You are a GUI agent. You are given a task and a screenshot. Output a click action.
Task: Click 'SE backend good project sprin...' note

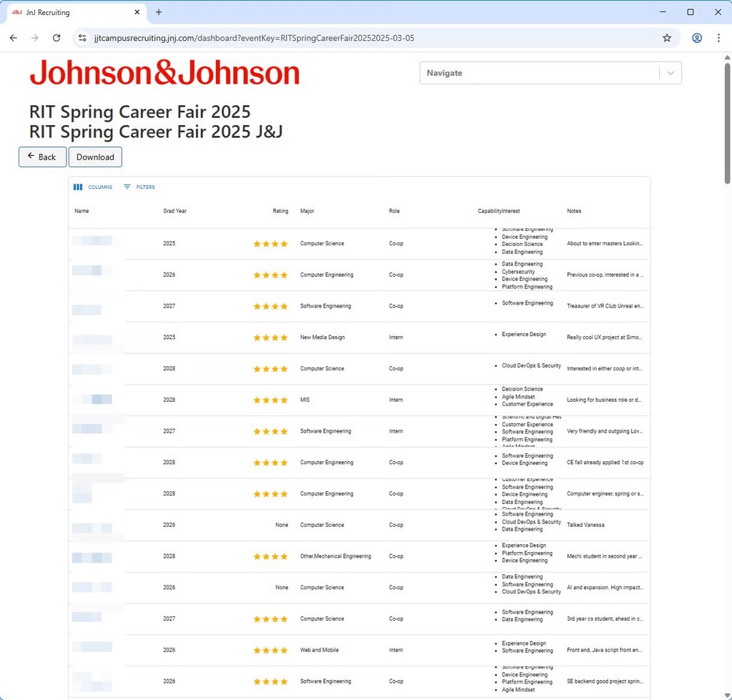(x=605, y=681)
